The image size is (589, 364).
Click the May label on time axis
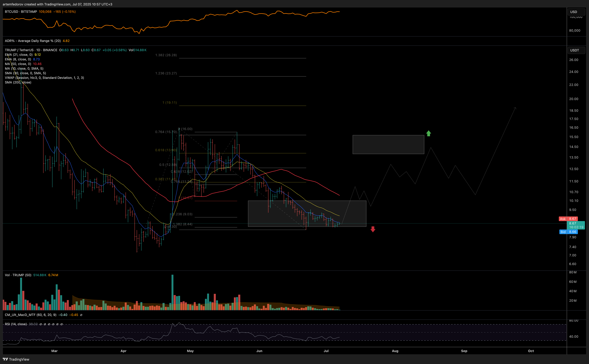190,351
